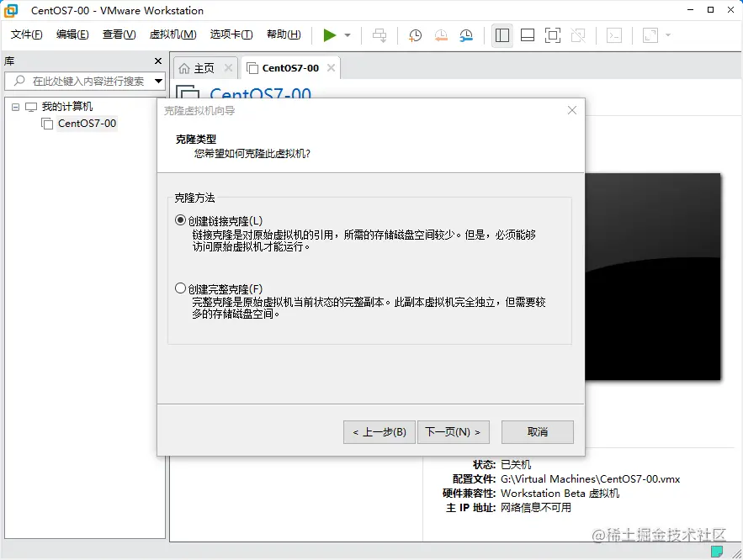Image resolution: width=743 pixels, height=560 pixels.
Task: Click the Unity mode toolbar icon
Action: [578, 35]
